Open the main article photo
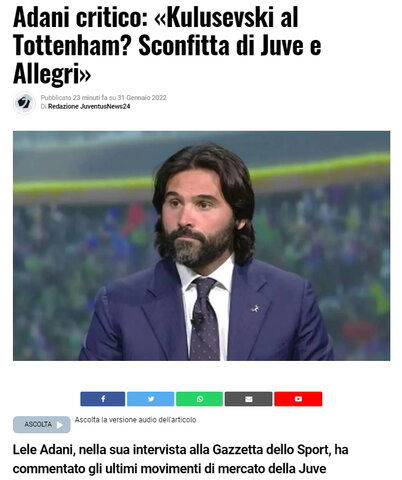The width and height of the screenshot is (402, 480). [201, 246]
